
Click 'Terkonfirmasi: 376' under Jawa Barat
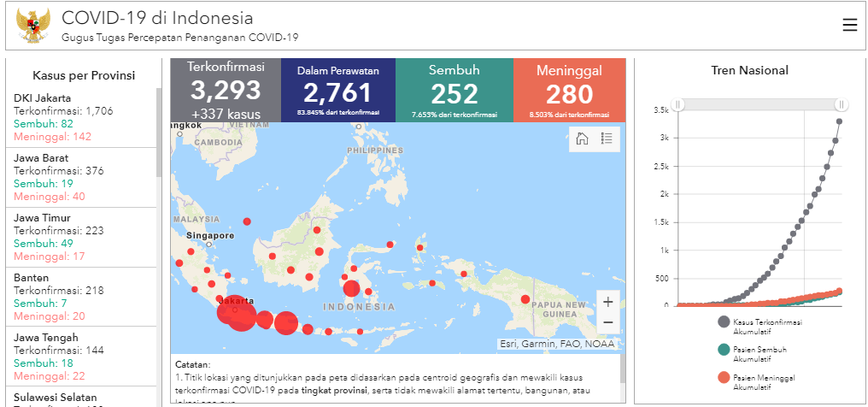(x=59, y=170)
